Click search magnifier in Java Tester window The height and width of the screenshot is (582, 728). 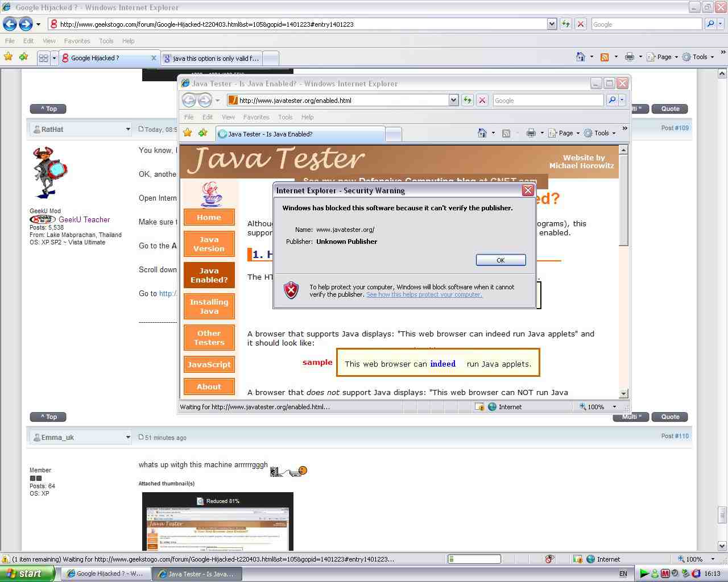point(612,100)
